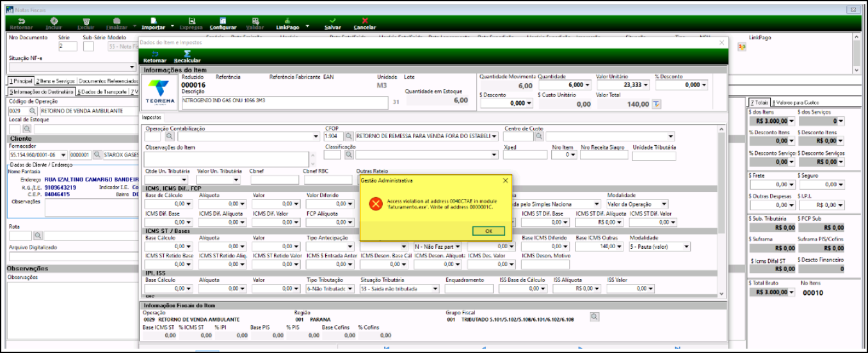Image resolution: width=868 pixels, height=353 pixels.
Task: Switch to the 2 Itens e Serviços tab
Action: tap(55, 81)
